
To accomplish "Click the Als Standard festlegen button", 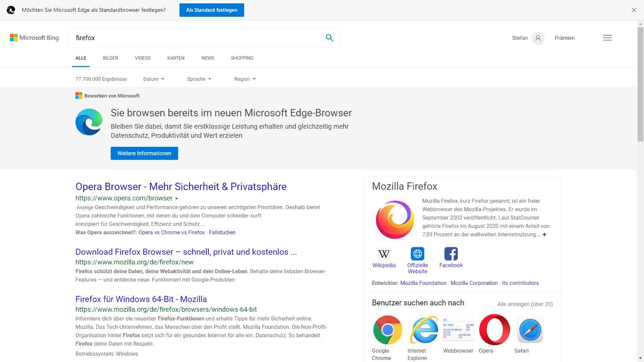I will pyautogui.click(x=212, y=10).
